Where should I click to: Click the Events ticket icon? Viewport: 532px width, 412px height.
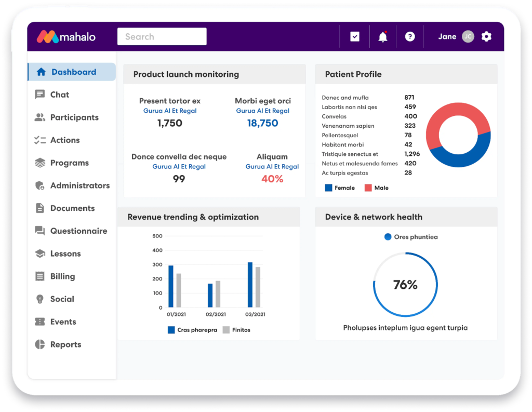pyautogui.click(x=40, y=322)
